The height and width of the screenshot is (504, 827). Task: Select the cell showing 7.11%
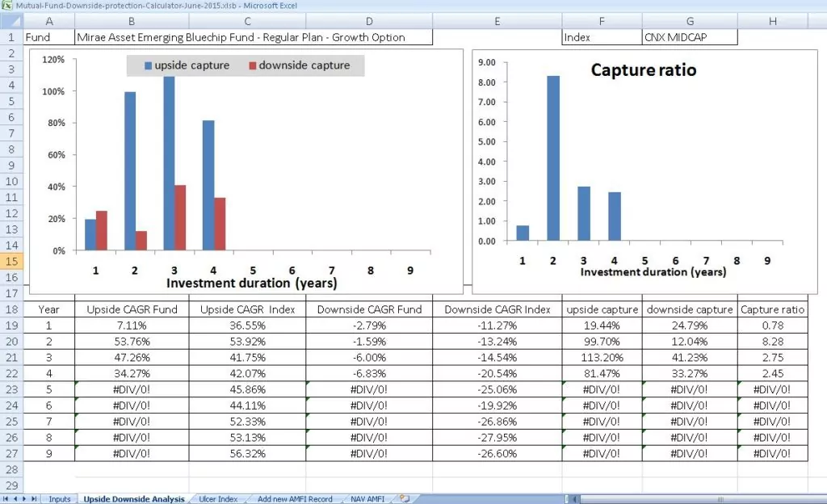tap(132, 325)
